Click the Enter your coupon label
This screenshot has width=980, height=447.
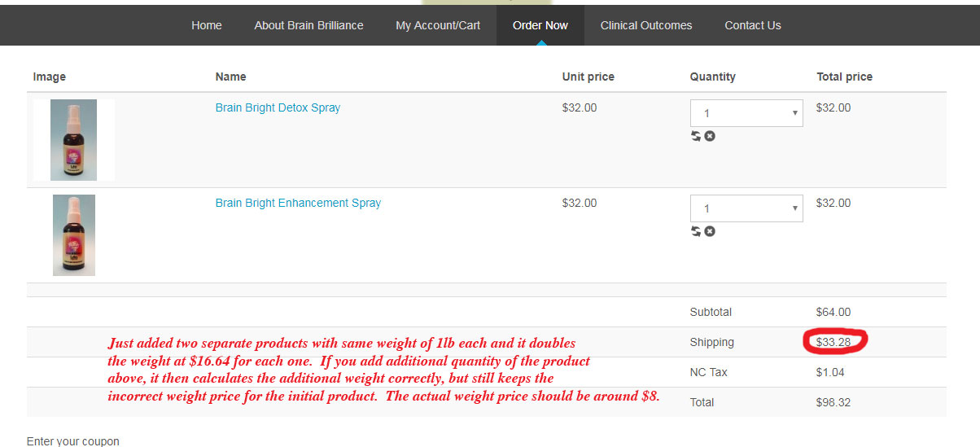pos(73,441)
